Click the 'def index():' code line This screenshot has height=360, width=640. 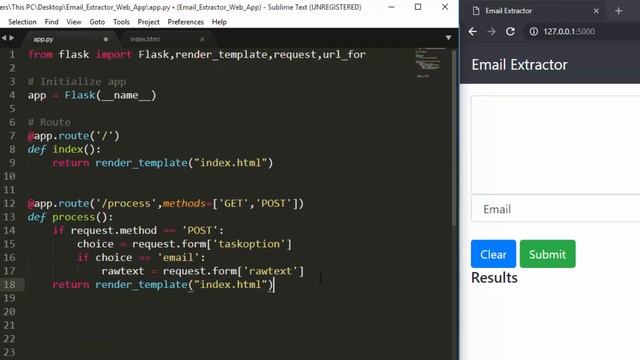pos(64,149)
